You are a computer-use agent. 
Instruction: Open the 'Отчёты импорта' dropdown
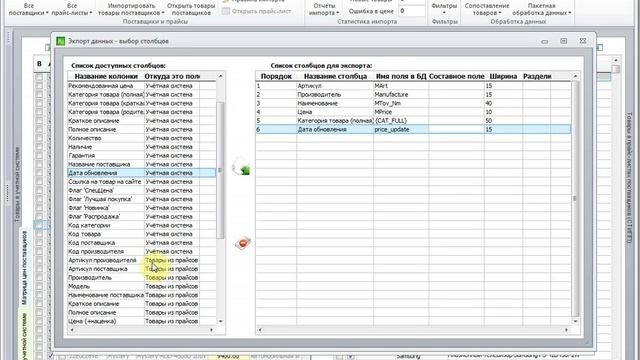click(x=324, y=9)
